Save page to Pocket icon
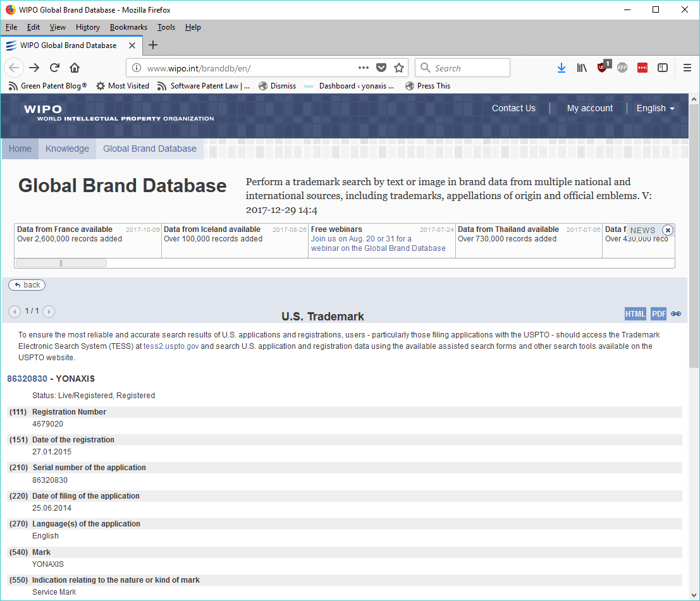 [x=381, y=68]
